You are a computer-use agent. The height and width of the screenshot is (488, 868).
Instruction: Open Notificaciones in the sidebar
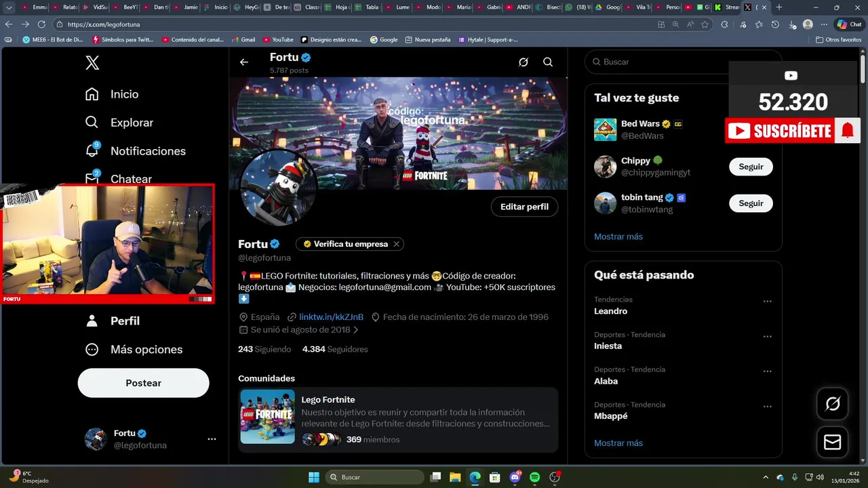tap(135, 150)
